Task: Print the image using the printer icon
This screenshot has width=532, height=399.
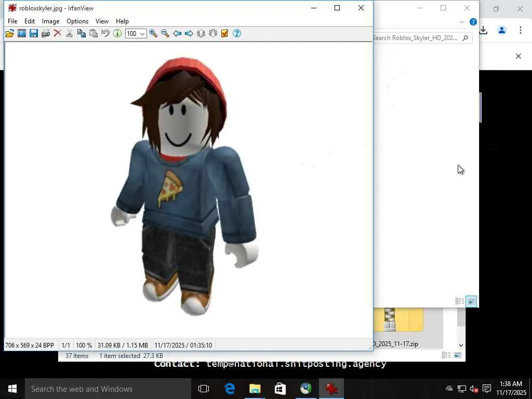Action: [46, 33]
